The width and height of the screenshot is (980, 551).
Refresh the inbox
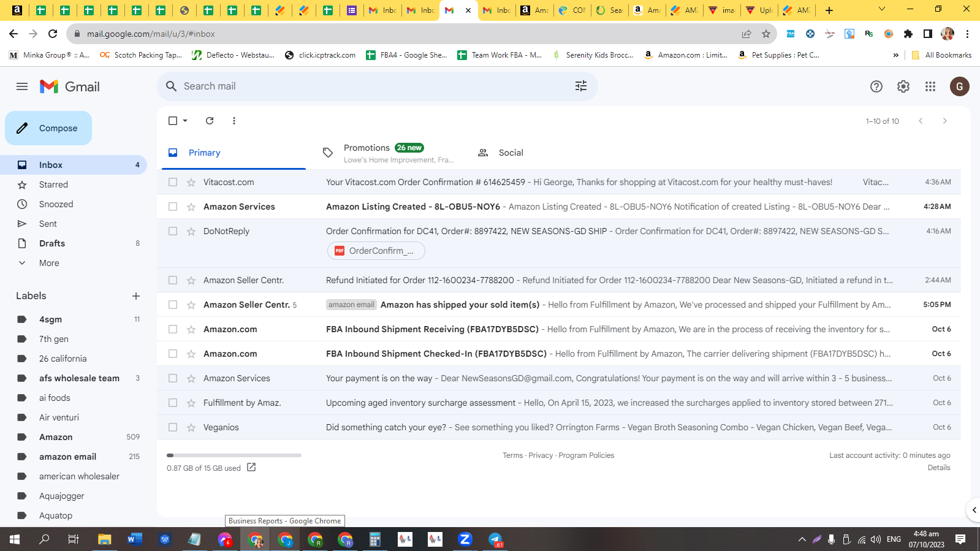coord(210,121)
